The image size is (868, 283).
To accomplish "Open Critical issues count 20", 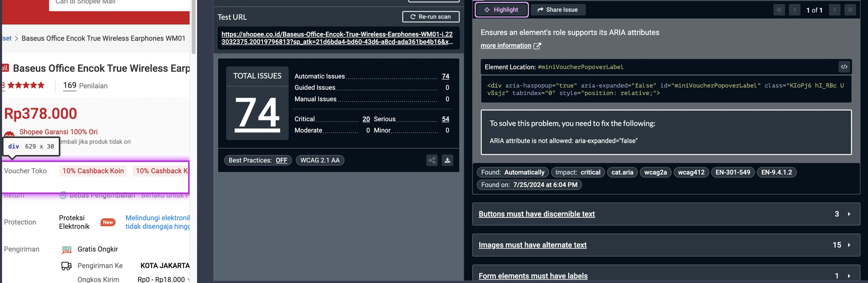I will 366,119.
